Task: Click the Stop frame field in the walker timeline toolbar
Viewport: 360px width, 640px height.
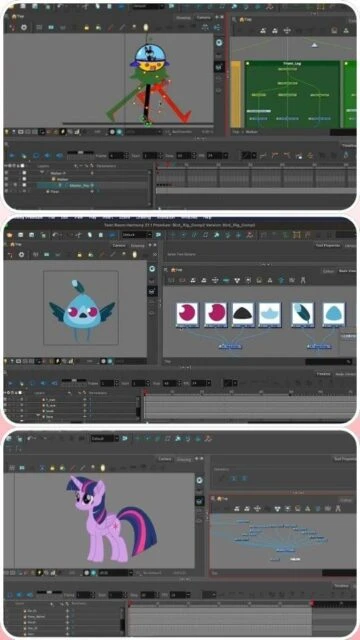Action: pos(184,156)
